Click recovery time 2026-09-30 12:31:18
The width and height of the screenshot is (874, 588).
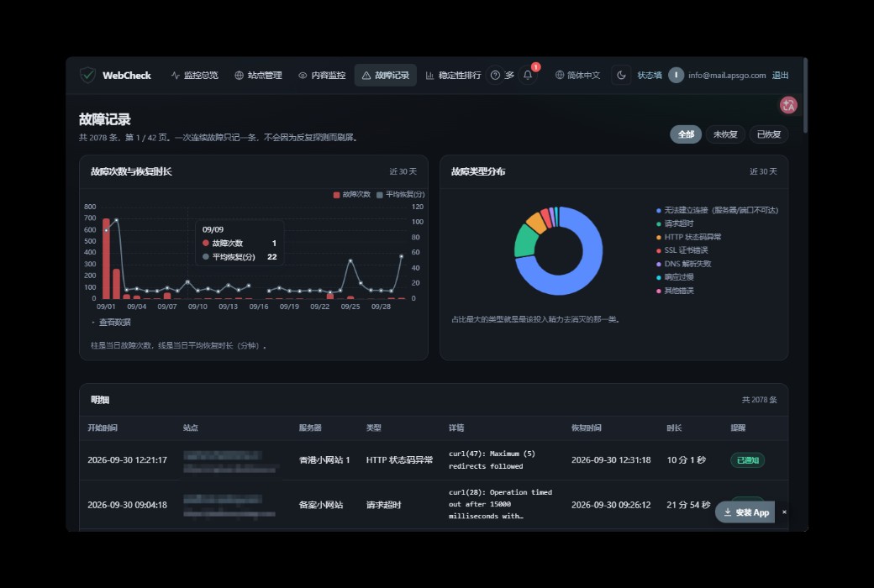(x=611, y=460)
